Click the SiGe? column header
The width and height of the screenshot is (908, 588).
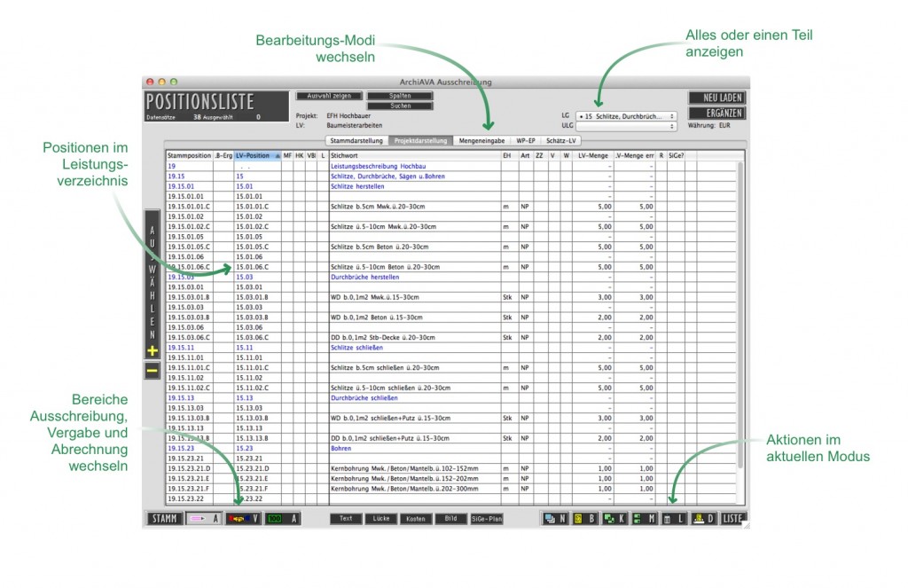point(676,156)
